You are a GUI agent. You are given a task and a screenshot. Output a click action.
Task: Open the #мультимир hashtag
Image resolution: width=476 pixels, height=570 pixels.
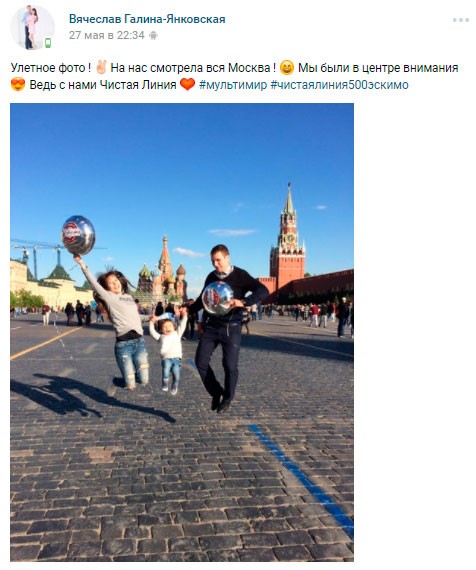pyautogui.click(x=233, y=85)
